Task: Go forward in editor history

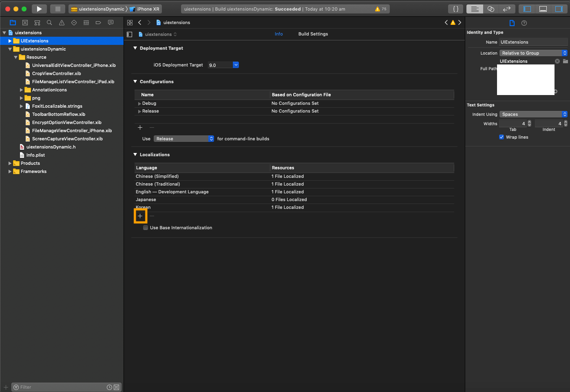Action: pos(149,23)
